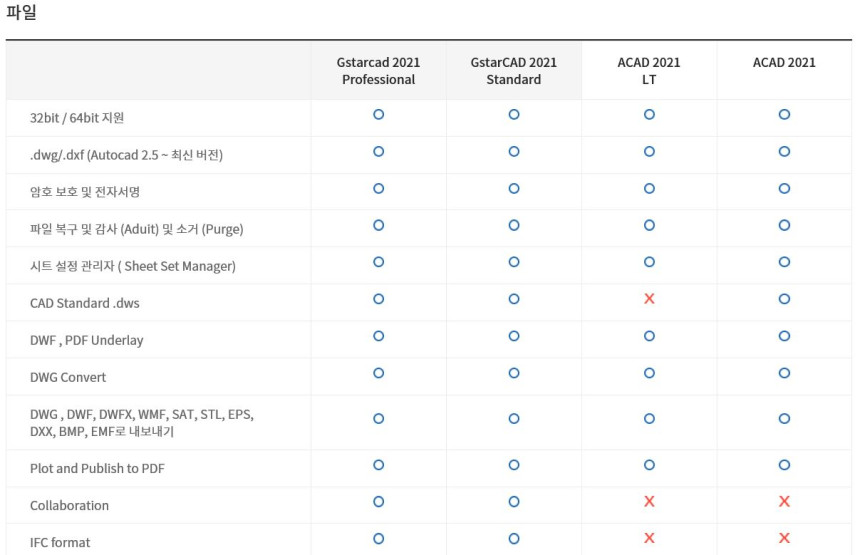Click the .dwg/.dxf Autocad 2.5 row label

point(126,155)
